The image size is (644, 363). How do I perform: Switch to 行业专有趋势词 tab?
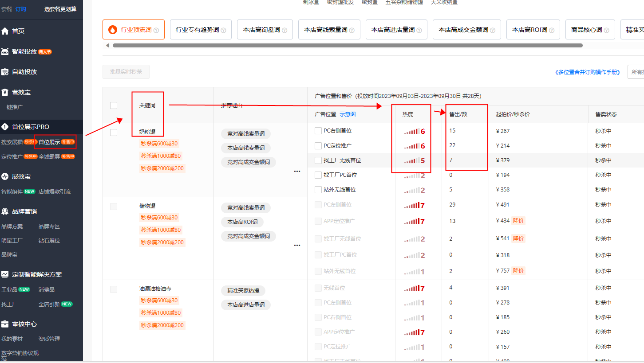[201, 30]
